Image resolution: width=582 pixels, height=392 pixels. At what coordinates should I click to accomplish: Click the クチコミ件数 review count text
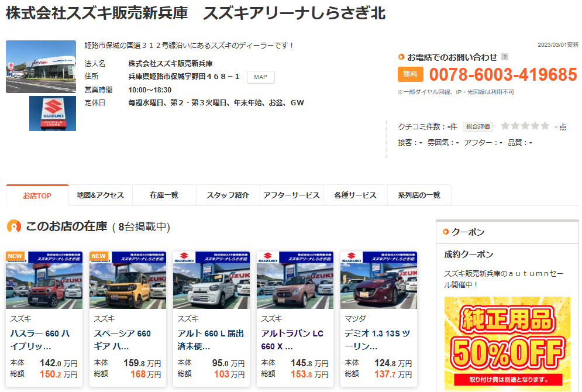427,126
